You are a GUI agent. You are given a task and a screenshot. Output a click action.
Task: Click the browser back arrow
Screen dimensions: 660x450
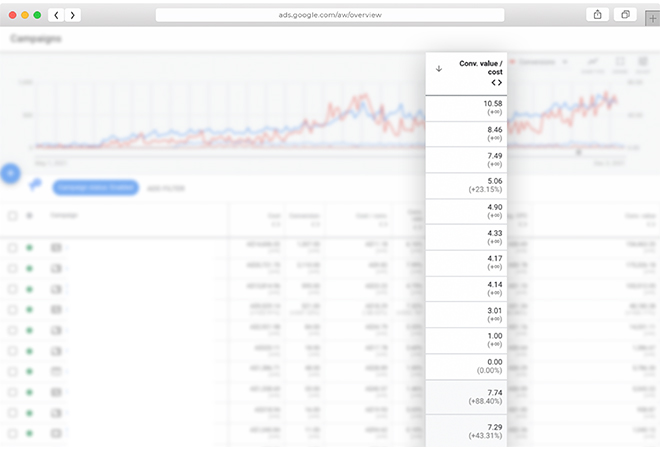click(x=56, y=15)
